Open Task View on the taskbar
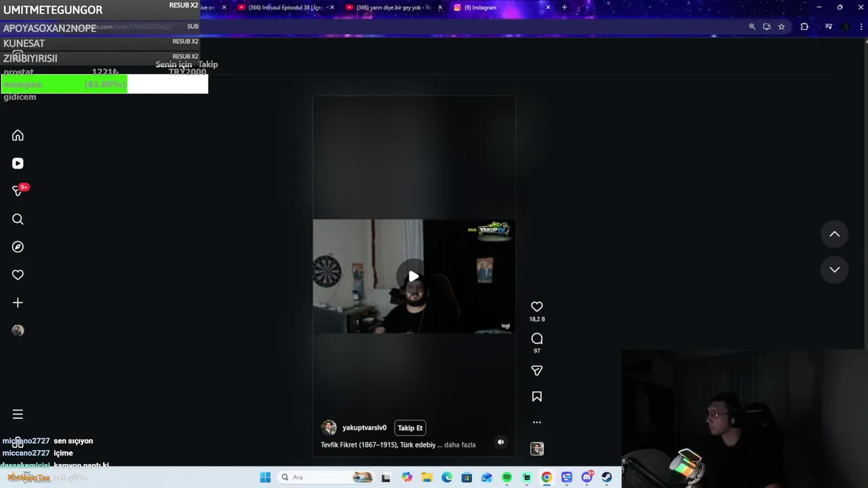Viewport: 868px width, 488px height. click(386, 477)
